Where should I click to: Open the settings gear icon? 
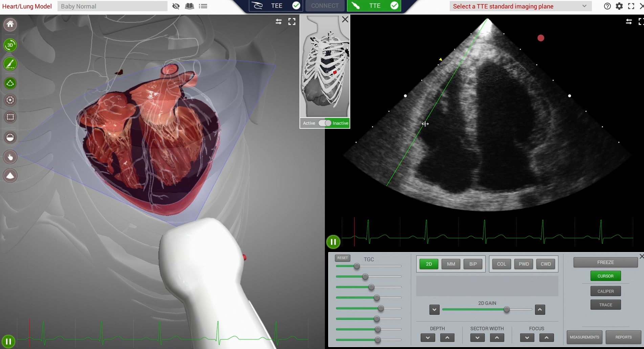619,6
